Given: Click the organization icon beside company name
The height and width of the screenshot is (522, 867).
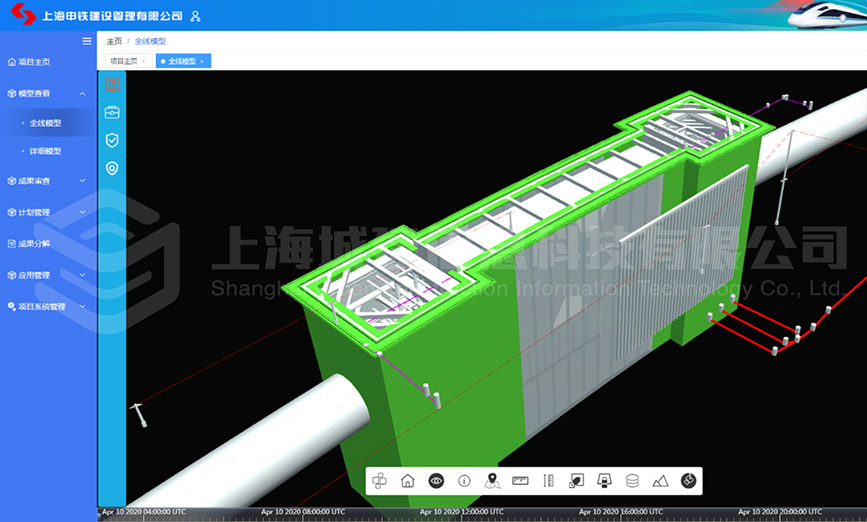Looking at the screenshot, I should pyautogui.click(x=195, y=17).
